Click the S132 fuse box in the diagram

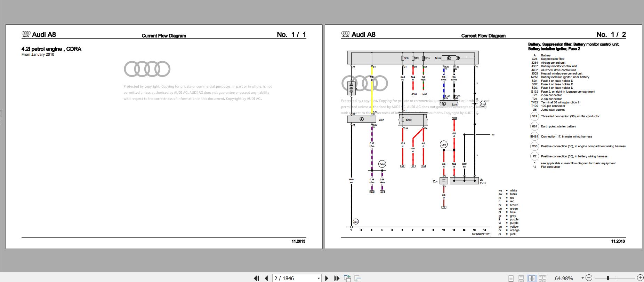pos(412,120)
